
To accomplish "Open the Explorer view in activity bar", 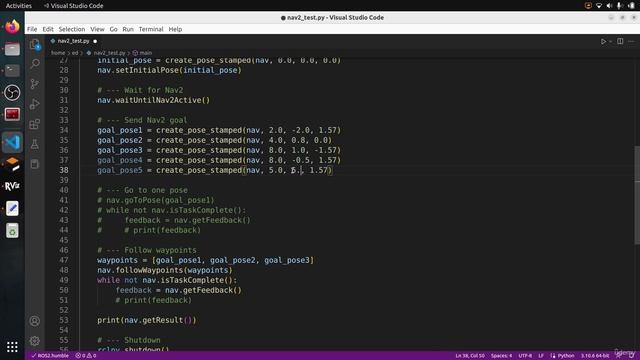I will coord(35,44).
